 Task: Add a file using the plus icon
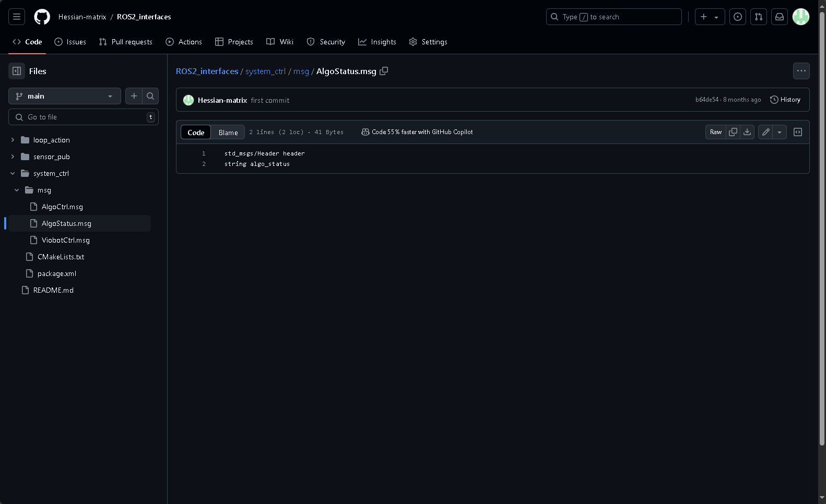click(134, 96)
